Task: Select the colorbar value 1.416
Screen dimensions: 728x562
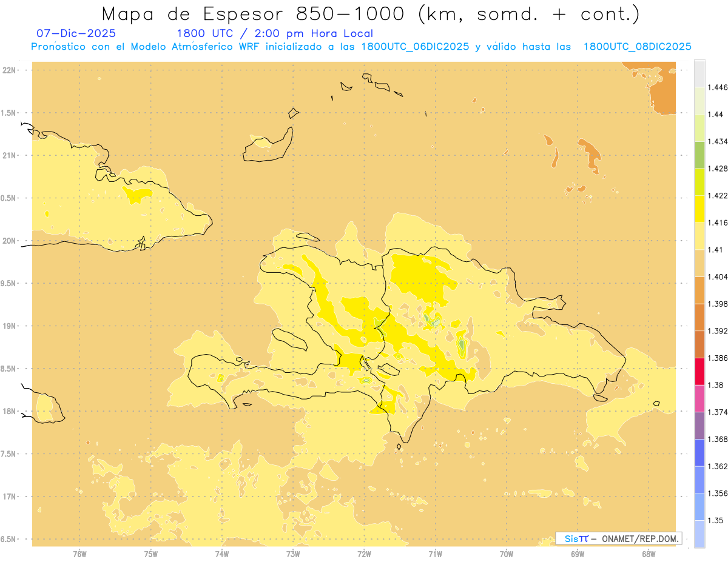Action: (x=718, y=222)
